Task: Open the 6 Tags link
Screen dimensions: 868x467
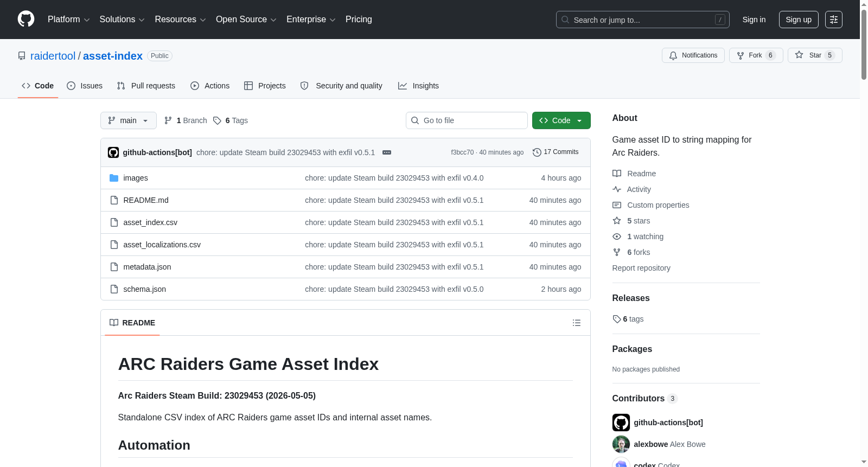Action: pyautogui.click(x=231, y=120)
